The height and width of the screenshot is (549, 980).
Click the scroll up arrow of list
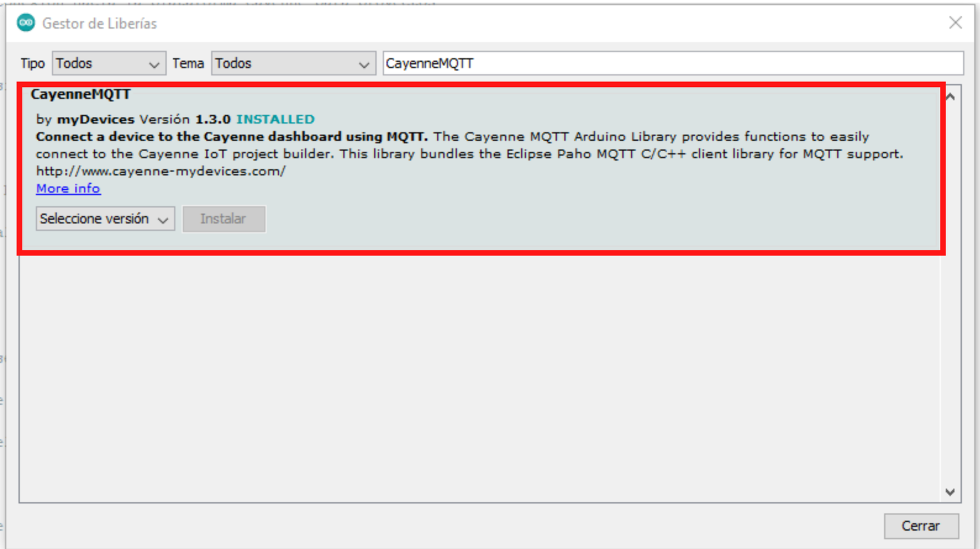tap(950, 97)
